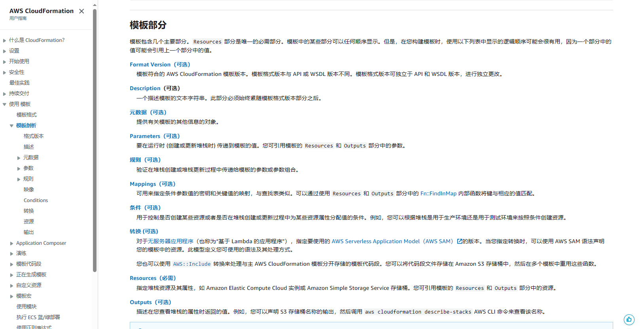Open 描述 in the sidebar
644x329 pixels.
tap(28, 147)
